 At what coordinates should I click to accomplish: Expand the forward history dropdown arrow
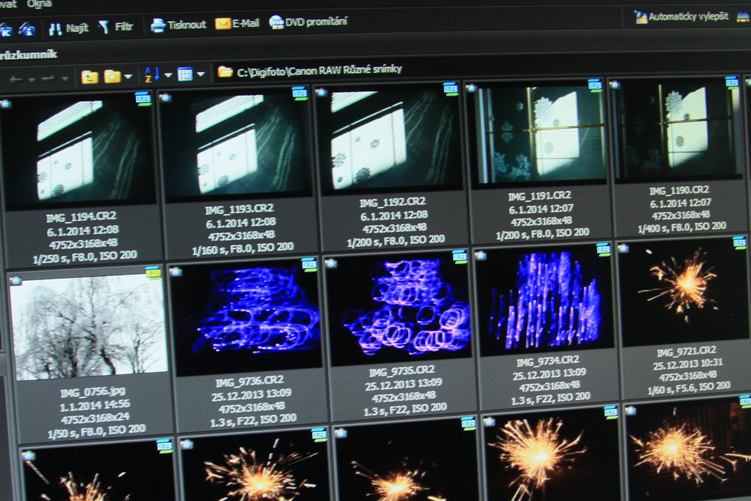tap(64, 79)
